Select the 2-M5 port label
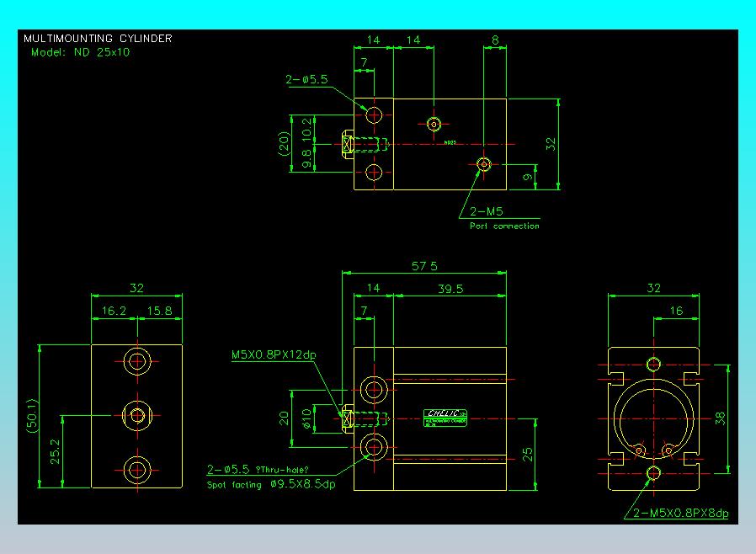The width and height of the screenshot is (756, 554). coord(487,211)
